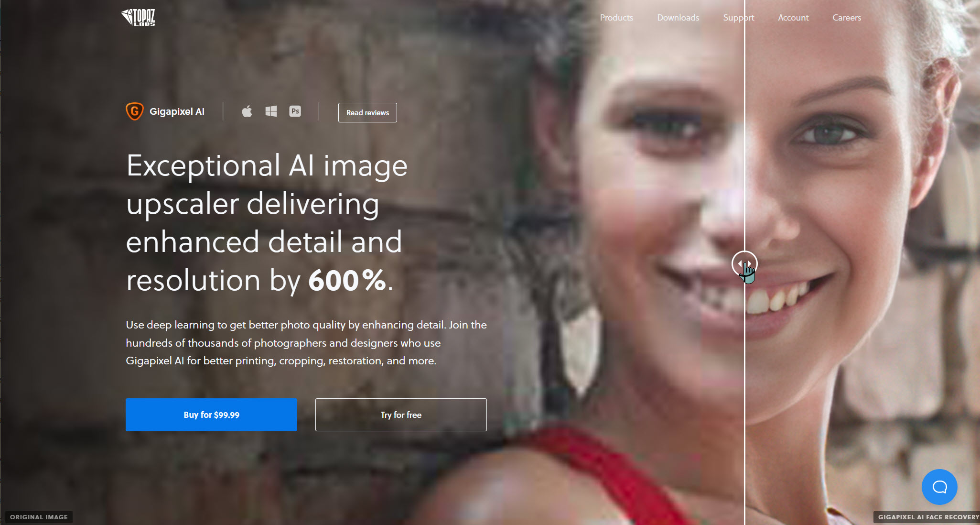Click the Downloads menu item
Viewport: 980px width, 525px height.
678,18
